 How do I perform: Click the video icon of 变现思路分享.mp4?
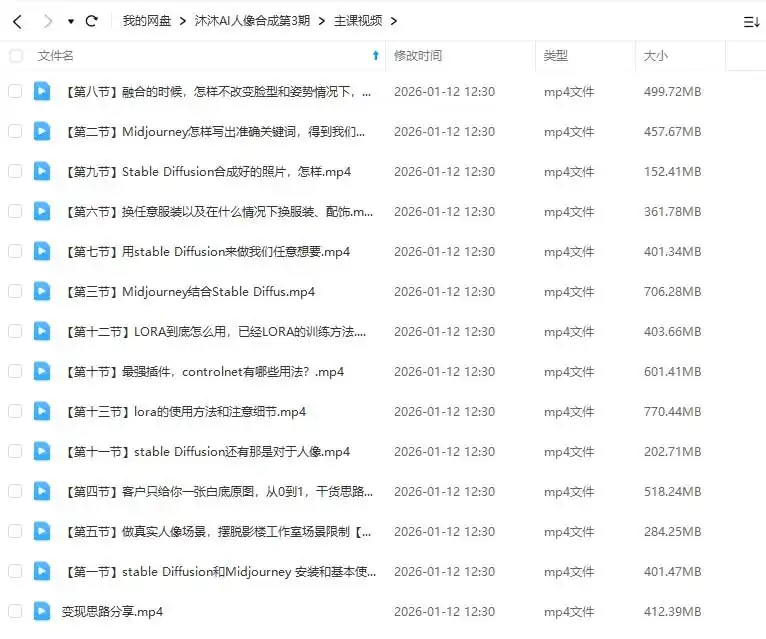click(42, 611)
